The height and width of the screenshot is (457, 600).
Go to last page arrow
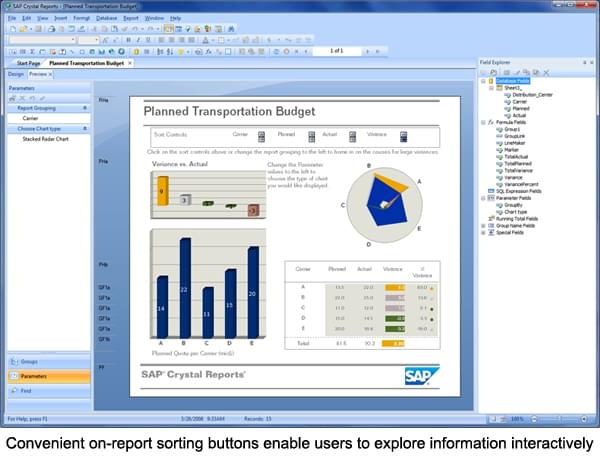point(377,51)
